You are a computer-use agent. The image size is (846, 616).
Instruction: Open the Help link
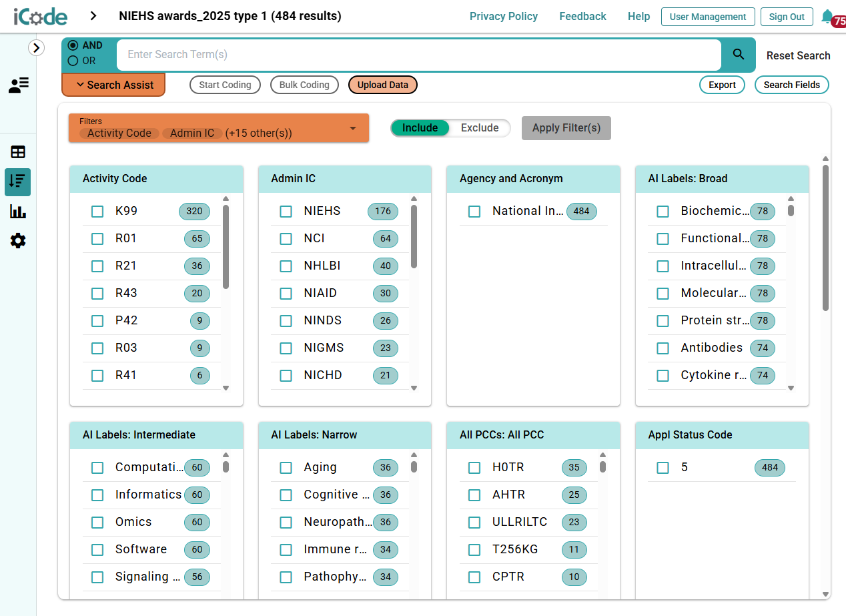(x=639, y=16)
